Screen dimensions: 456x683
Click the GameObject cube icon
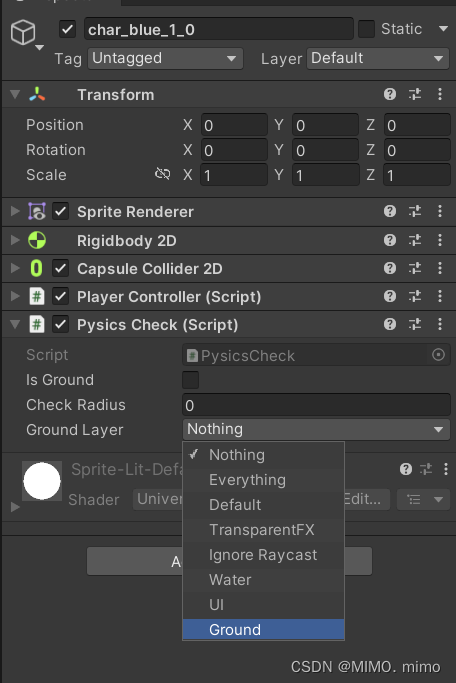click(x=23, y=32)
